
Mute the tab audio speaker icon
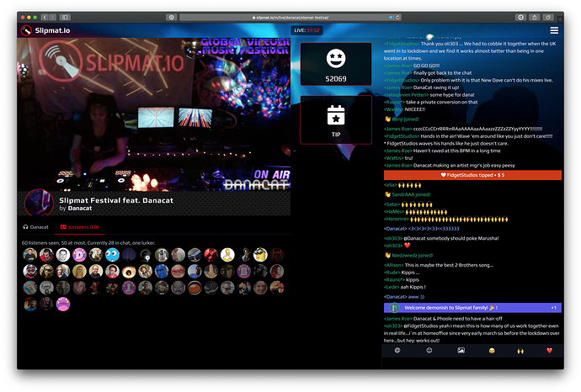click(391, 18)
